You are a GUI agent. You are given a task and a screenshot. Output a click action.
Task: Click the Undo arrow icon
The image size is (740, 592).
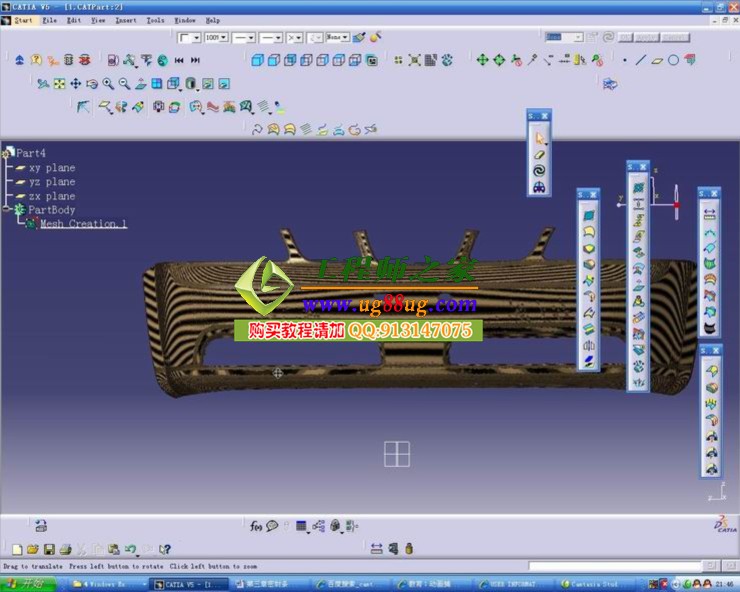click(x=130, y=549)
